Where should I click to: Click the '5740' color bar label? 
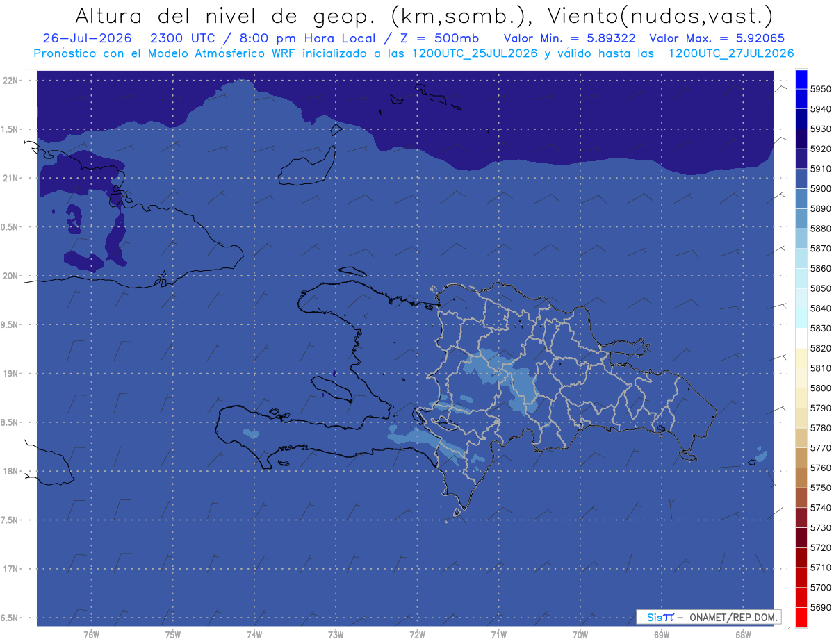(x=820, y=507)
